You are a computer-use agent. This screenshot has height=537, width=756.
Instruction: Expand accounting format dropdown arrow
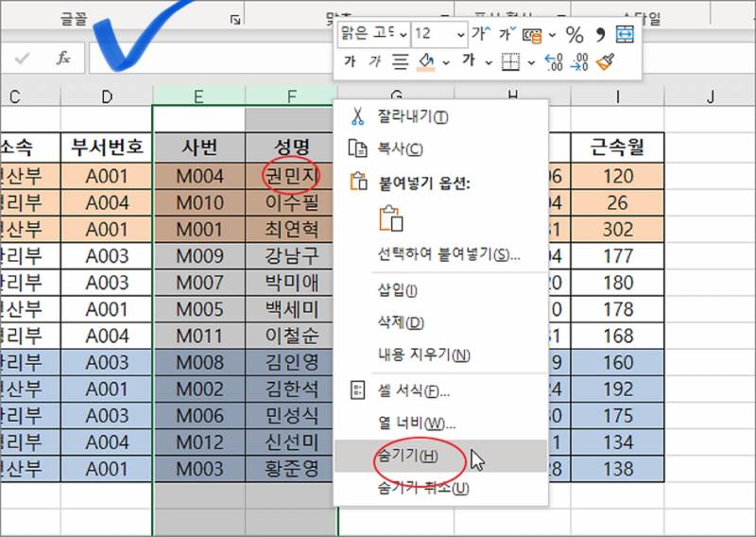click(x=553, y=35)
